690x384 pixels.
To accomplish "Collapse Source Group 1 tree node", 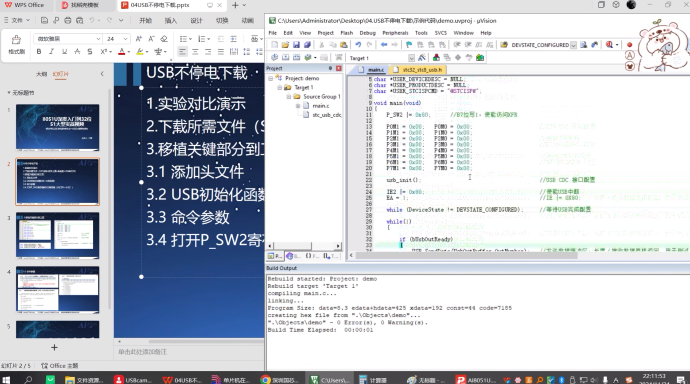I will 289,96.
